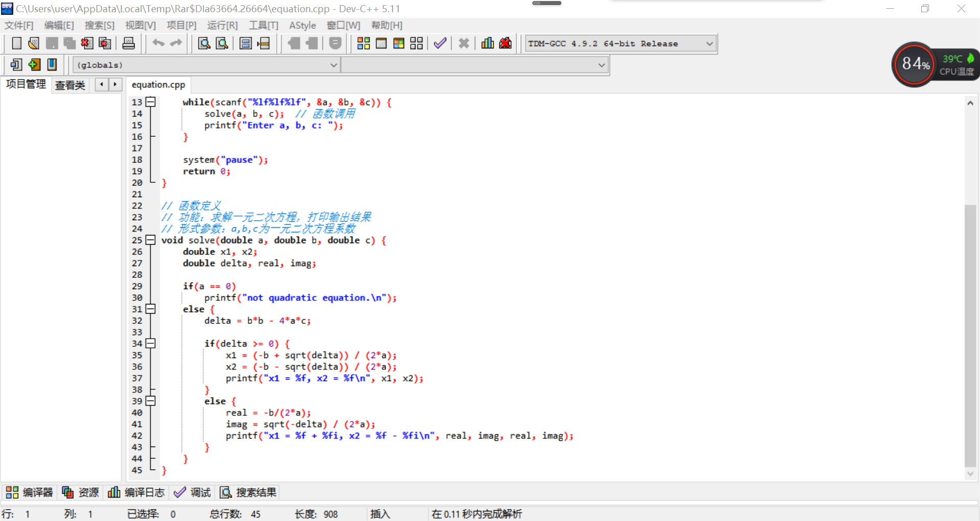Open the 运行[R] menu
Screen dimensions: 980x521
pyautogui.click(x=223, y=26)
